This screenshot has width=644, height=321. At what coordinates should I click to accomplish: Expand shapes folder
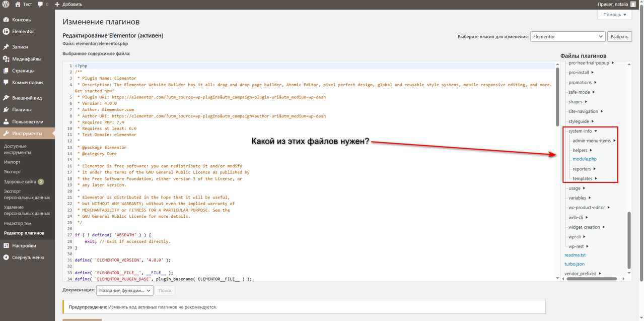[577, 102]
